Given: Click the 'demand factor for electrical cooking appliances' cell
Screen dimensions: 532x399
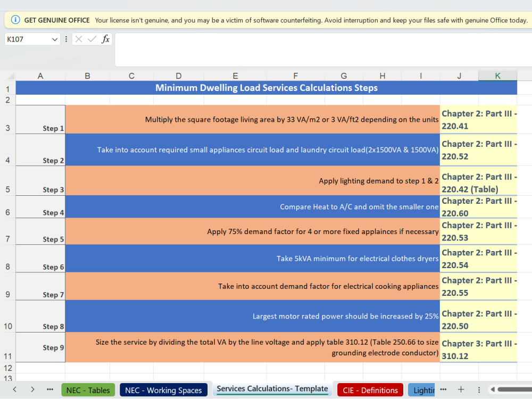Looking at the screenshot, I should tap(252, 286).
